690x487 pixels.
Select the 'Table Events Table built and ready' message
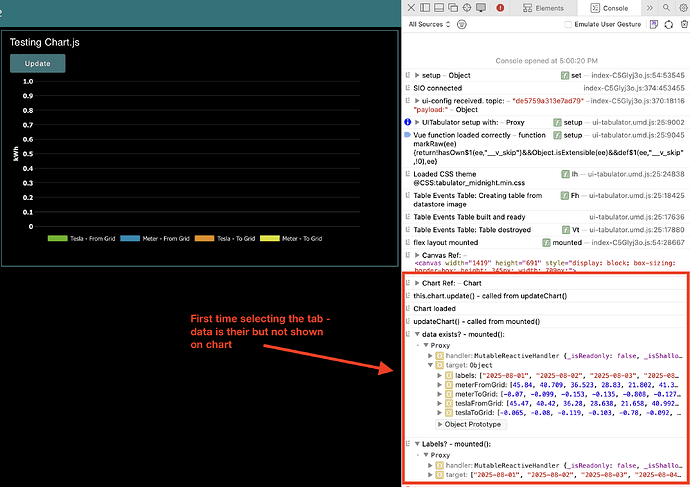pos(469,217)
